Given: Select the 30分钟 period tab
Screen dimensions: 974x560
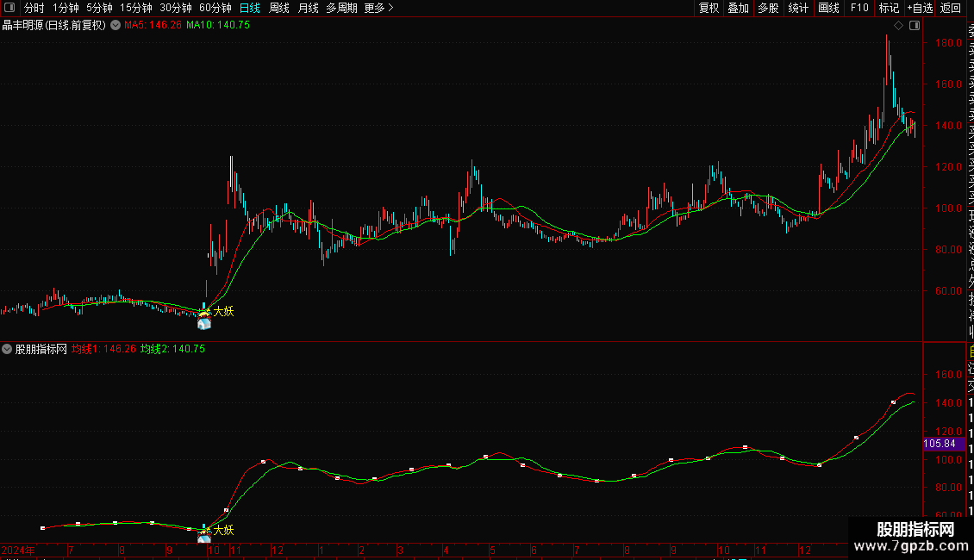Looking at the screenshot, I should pyautogui.click(x=176, y=8).
